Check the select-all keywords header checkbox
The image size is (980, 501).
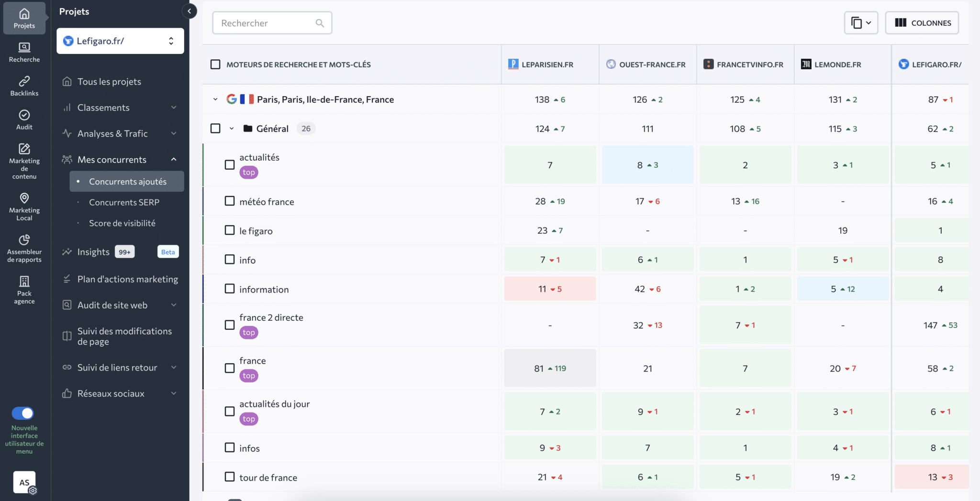pyautogui.click(x=215, y=64)
